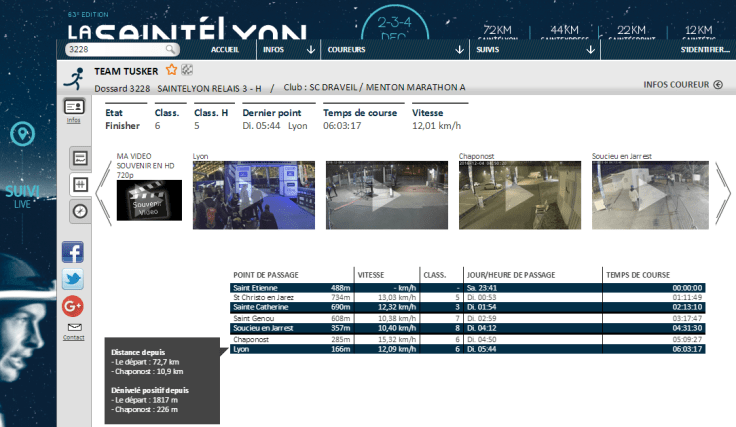Select the 12KM race option

(698, 32)
